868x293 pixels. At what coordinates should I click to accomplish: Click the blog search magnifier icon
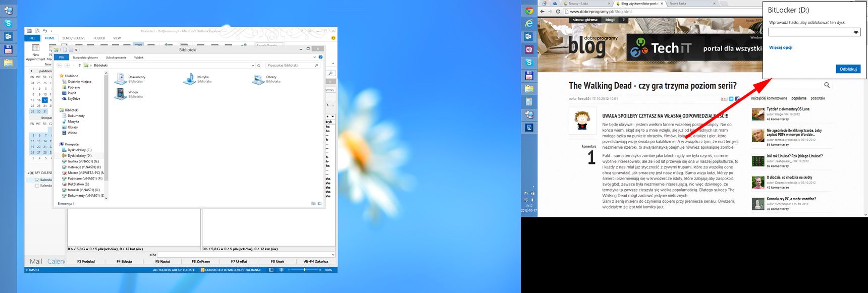click(827, 85)
